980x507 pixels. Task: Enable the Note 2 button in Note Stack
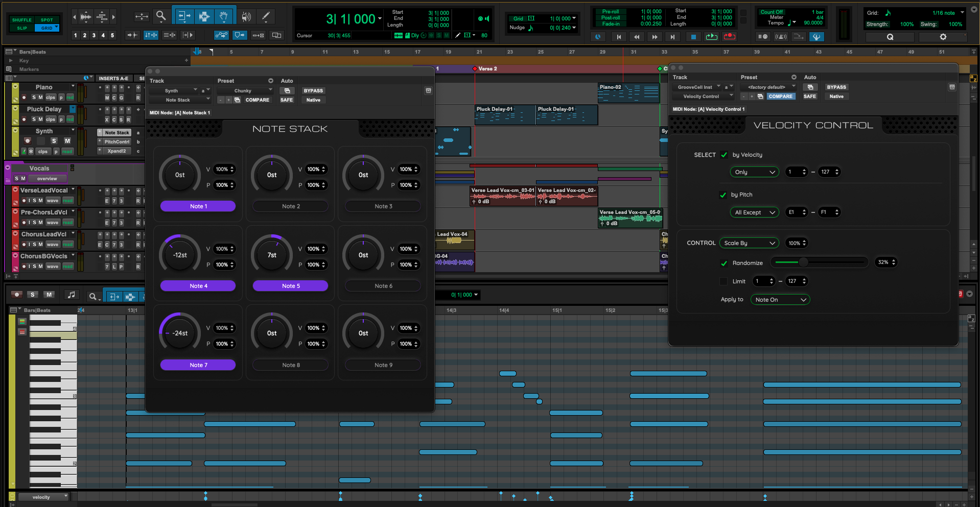point(291,206)
